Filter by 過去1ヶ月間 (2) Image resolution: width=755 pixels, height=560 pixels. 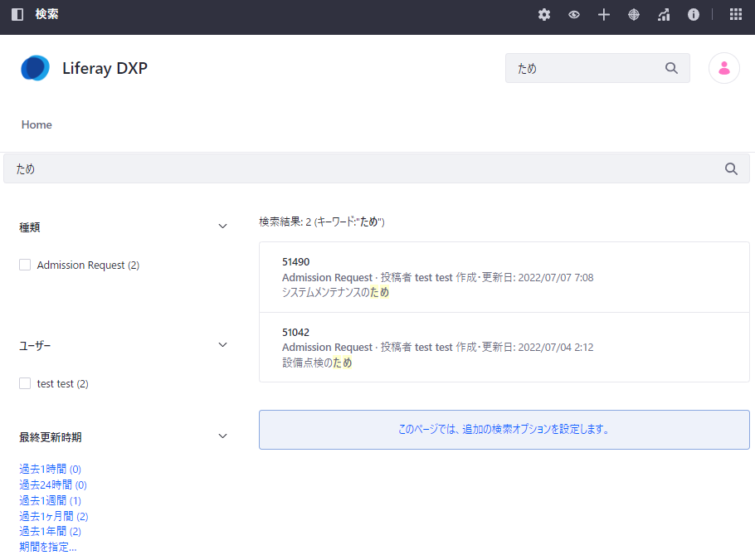(54, 516)
